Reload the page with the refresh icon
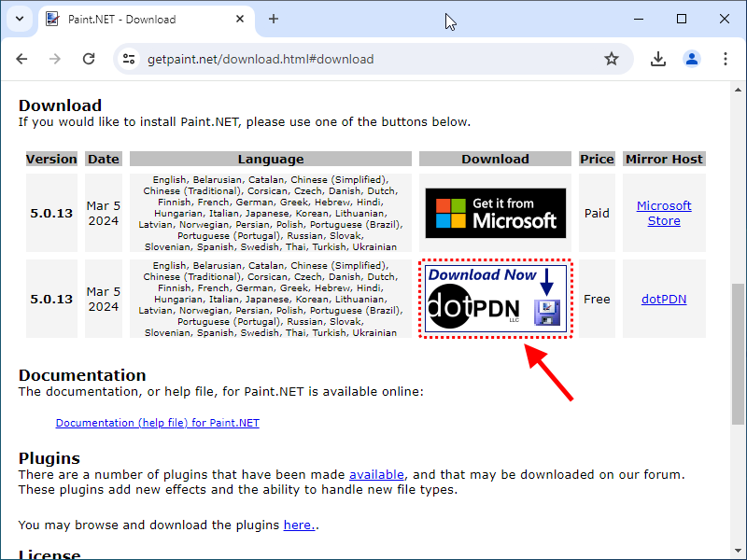747x560 pixels. click(89, 59)
